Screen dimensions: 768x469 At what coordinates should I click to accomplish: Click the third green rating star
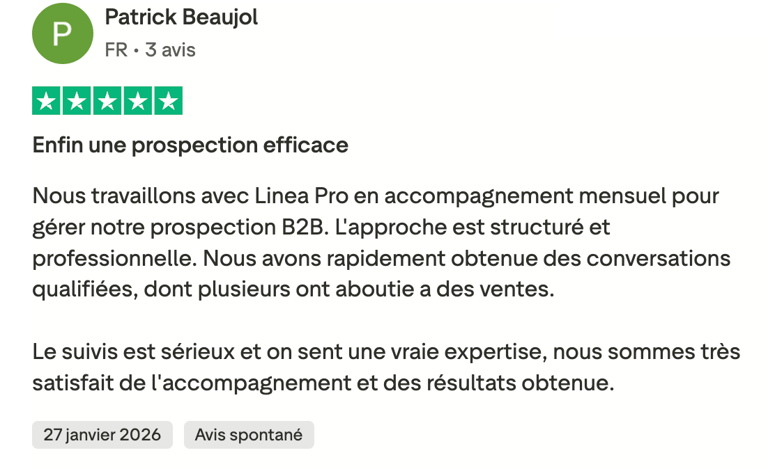click(107, 101)
